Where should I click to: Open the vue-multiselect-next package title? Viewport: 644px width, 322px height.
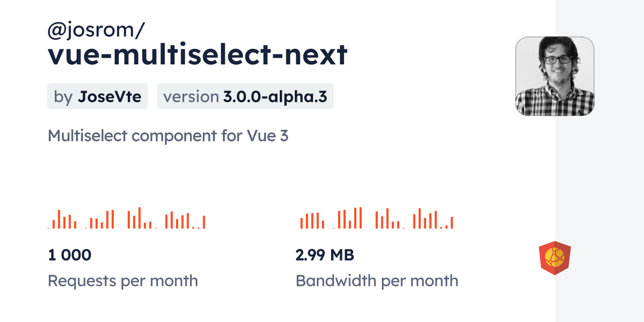pyautogui.click(x=197, y=54)
